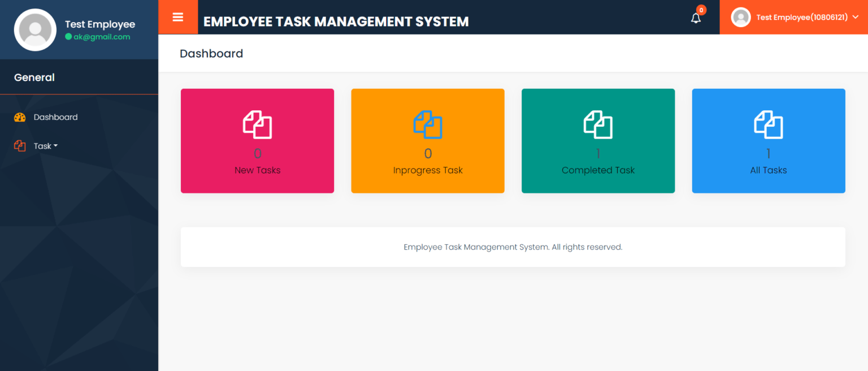Image resolution: width=868 pixels, height=371 pixels.
Task: Expand the Task dropdown in sidebar
Action: click(44, 145)
